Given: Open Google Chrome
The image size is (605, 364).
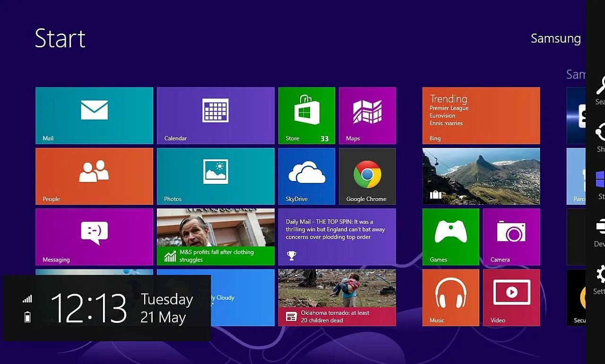Looking at the screenshot, I should [x=367, y=176].
